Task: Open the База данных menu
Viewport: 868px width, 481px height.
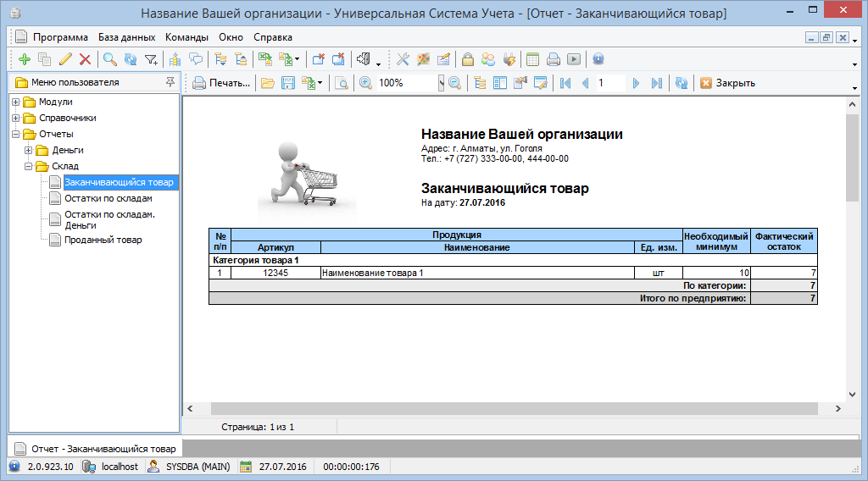Action: (126, 37)
